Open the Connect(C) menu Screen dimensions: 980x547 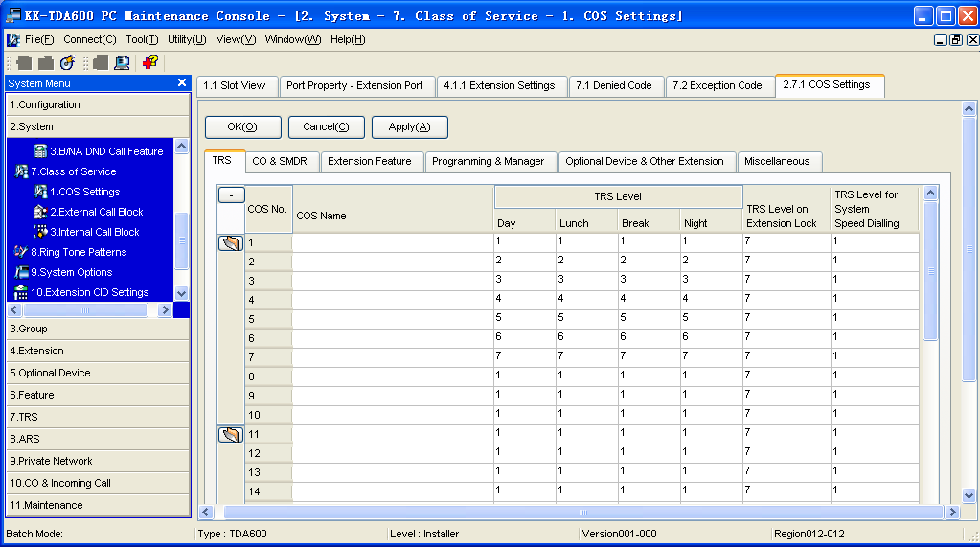pyautogui.click(x=89, y=39)
